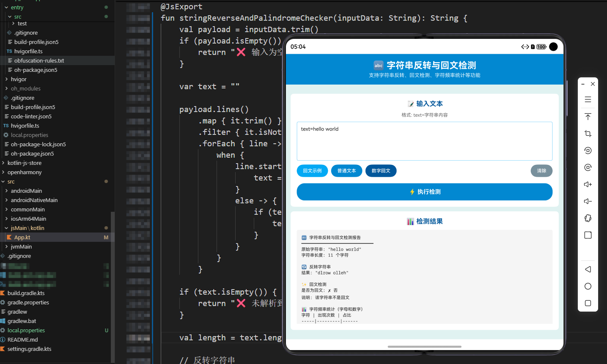This screenshot has height=364, width=607.
Task: Click the Kotlin file icon of App.kt
Action: point(9,238)
